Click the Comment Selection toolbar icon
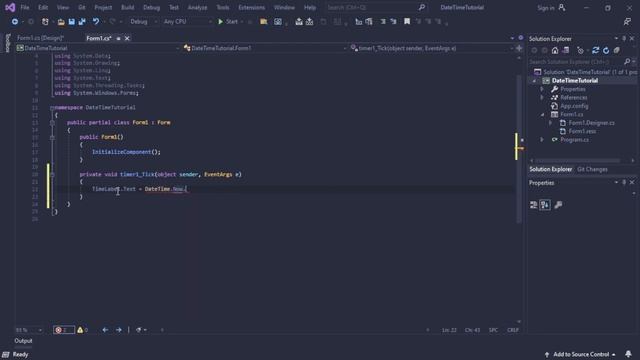 click(383, 22)
